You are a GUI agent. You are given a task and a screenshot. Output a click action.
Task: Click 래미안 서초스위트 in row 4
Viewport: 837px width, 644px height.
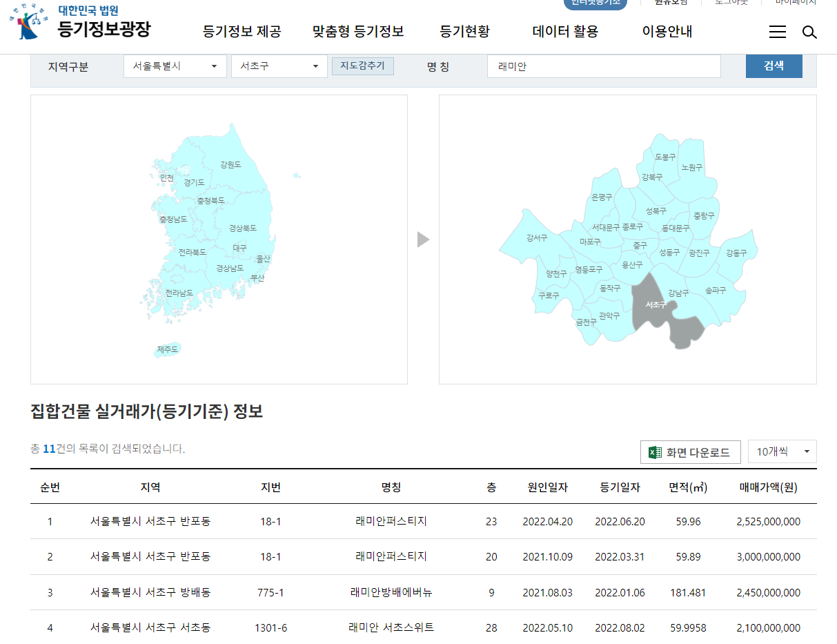[x=391, y=627]
